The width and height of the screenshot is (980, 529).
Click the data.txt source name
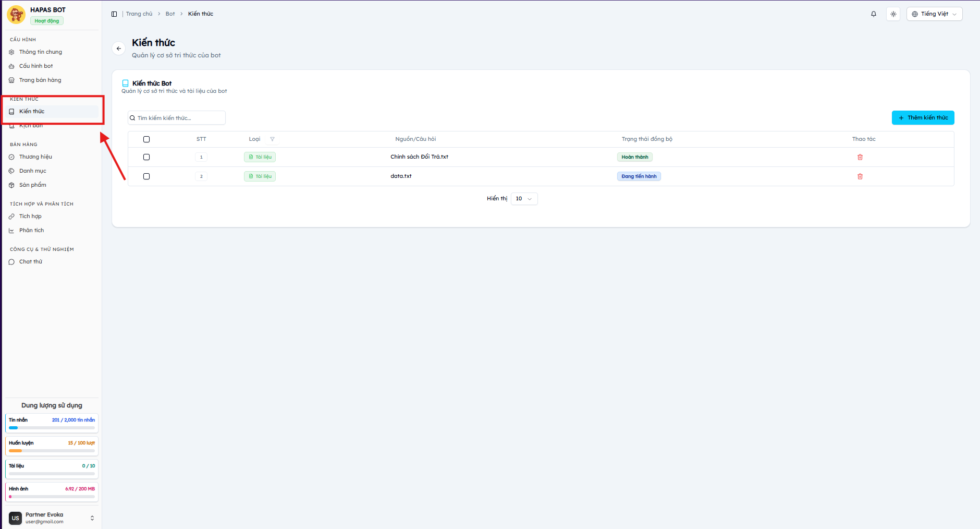[401, 176]
